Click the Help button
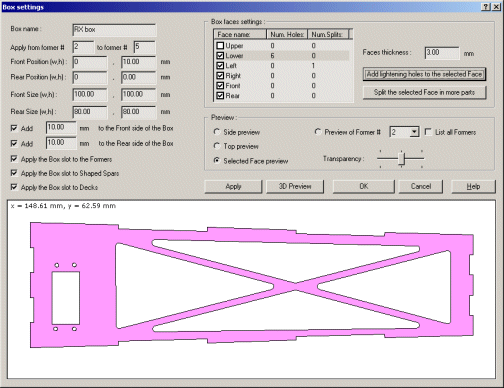 pos(473,186)
